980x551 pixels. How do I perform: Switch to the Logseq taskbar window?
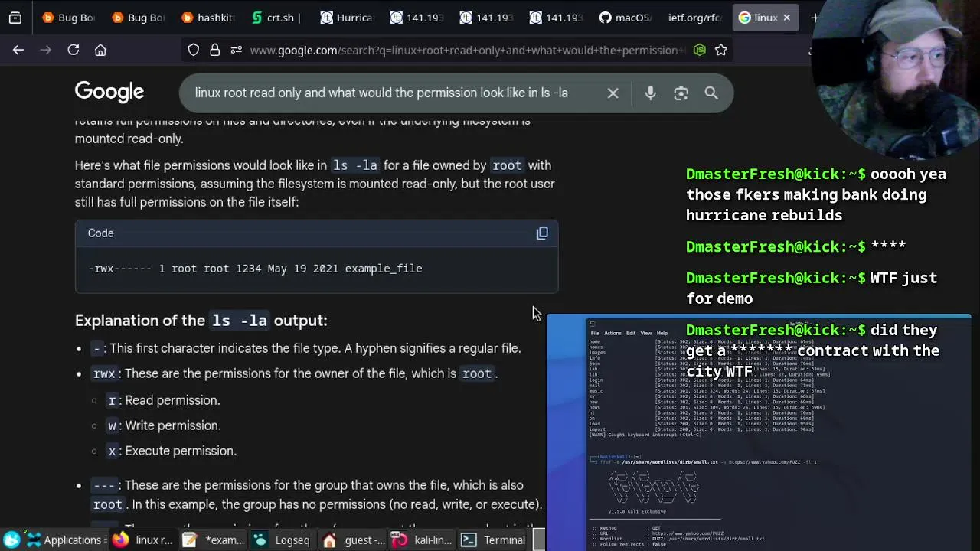click(x=282, y=540)
